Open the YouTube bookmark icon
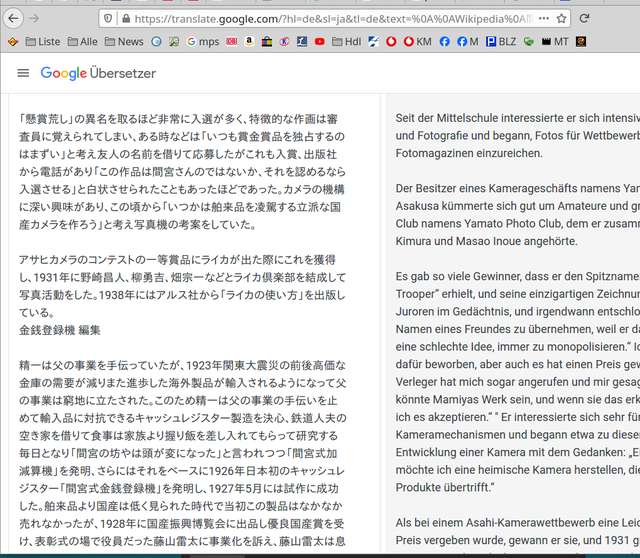The width and height of the screenshot is (640, 558). click(319, 42)
